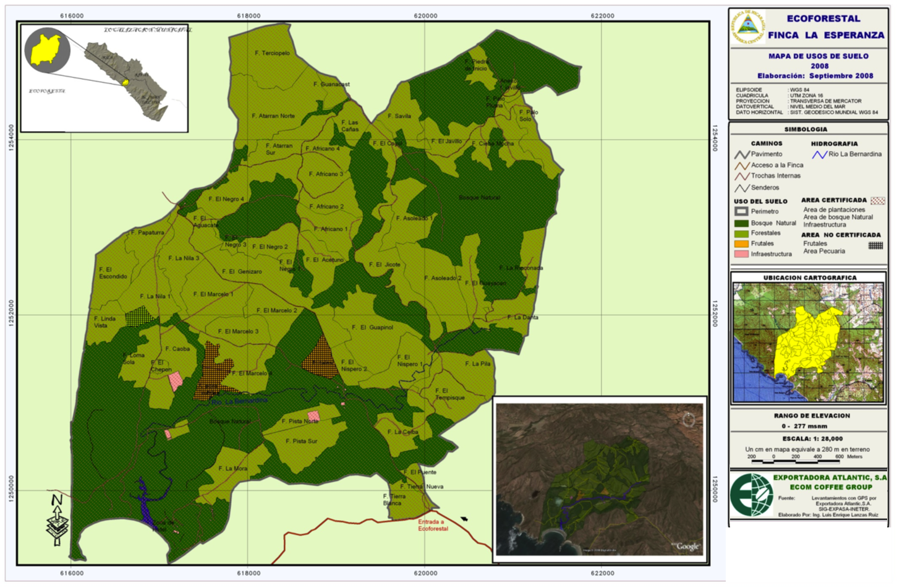Click the pink Infraestructura legend swatch
Screen dimensions: 897x588
pos(741,254)
